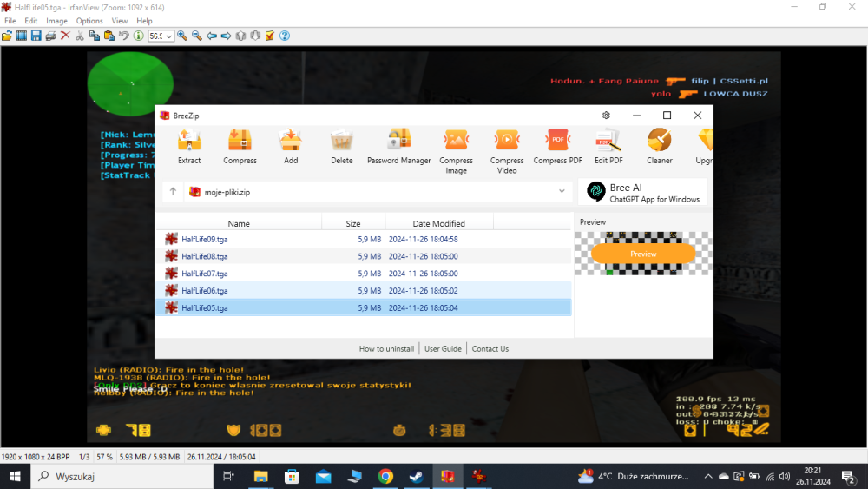
Task: Open the IrfanView zoom percentage dropdown
Action: pyautogui.click(x=169, y=36)
